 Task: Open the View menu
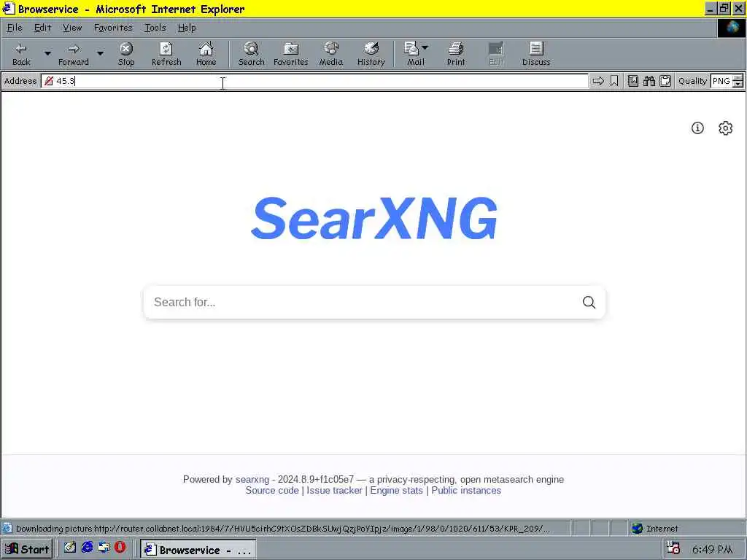(72, 28)
